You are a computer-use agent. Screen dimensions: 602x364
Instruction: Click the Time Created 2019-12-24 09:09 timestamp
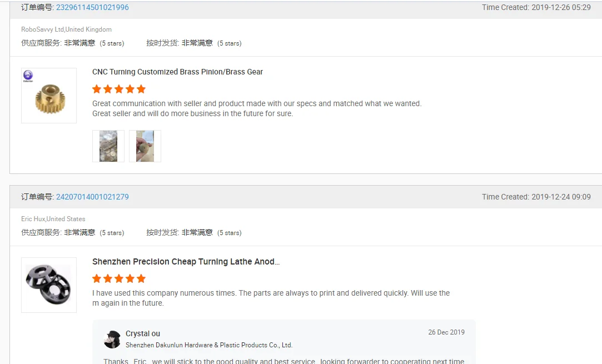pos(536,197)
